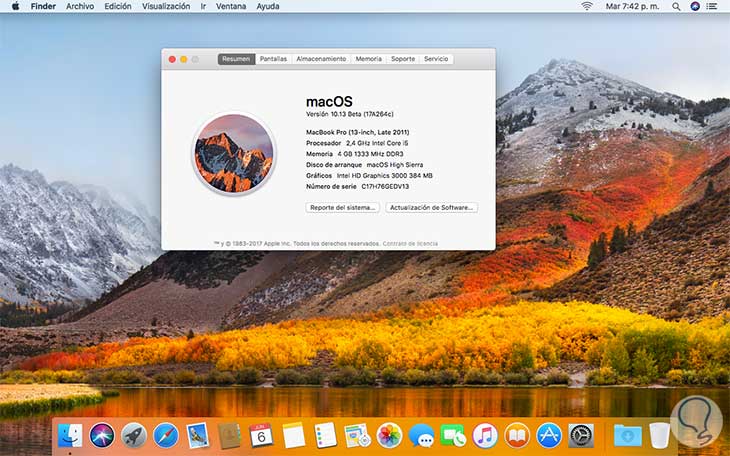Click the clock Mar 7:42 p. m.
730x456 pixels.
(632, 7)
